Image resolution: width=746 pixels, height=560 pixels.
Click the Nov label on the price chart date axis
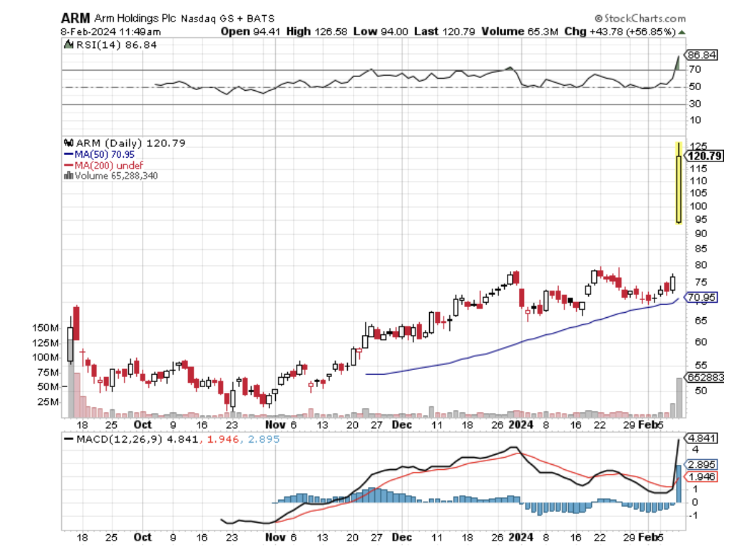(275, 425)
